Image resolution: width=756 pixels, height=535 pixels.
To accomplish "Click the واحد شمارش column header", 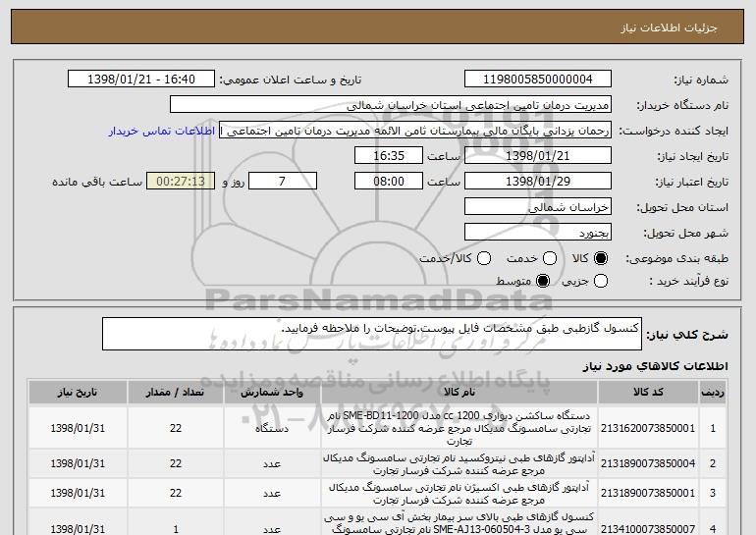I will pos(272,393).
